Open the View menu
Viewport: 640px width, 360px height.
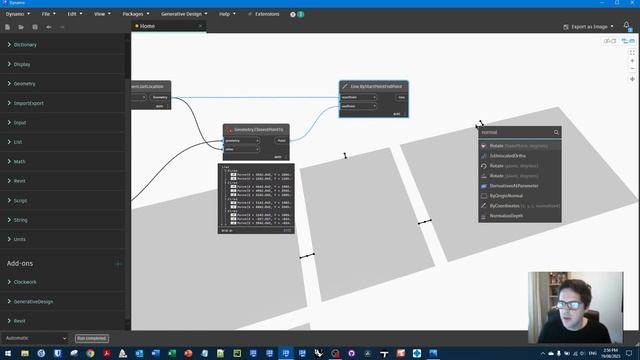click(x=102, y=14)
